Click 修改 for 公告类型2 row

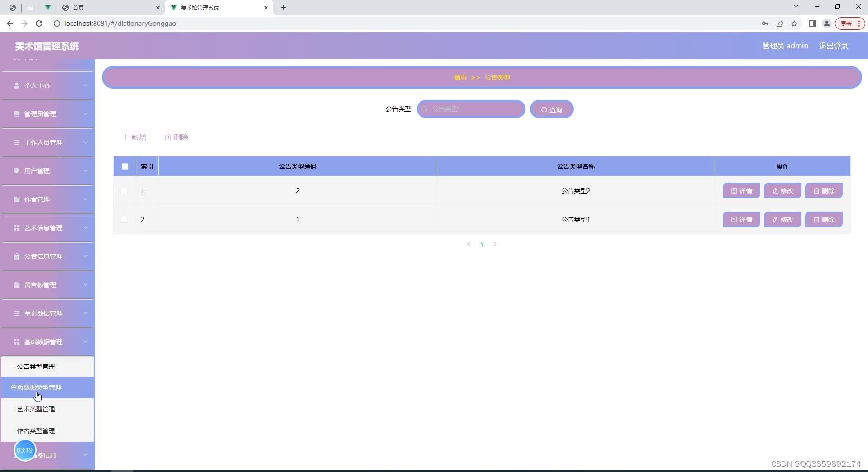[782, 191]
